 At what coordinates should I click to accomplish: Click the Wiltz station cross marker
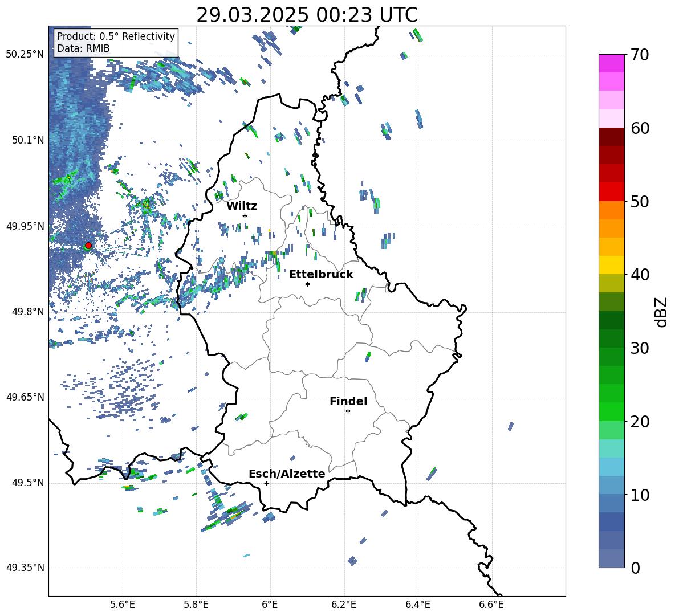tap(245, 215)
